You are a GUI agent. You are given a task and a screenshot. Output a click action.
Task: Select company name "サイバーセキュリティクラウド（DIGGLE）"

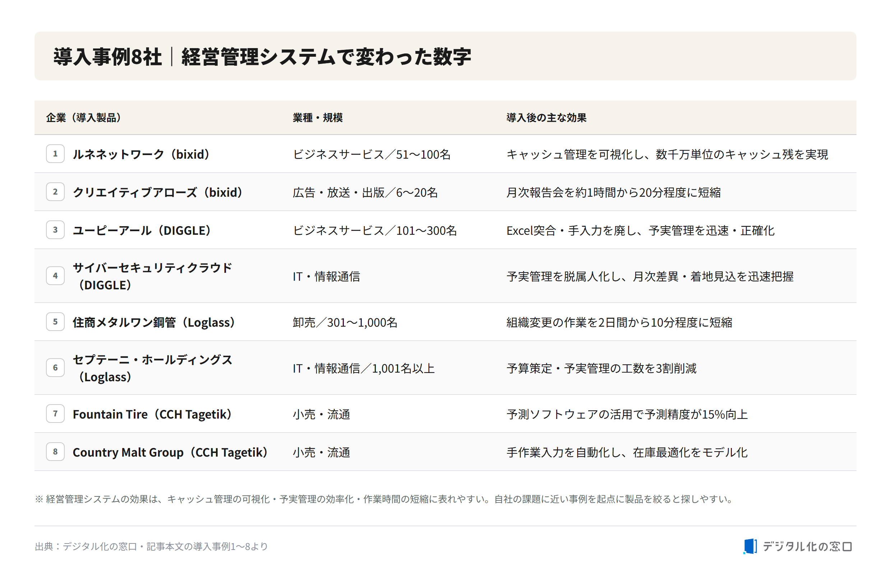[x=152, y=276]
